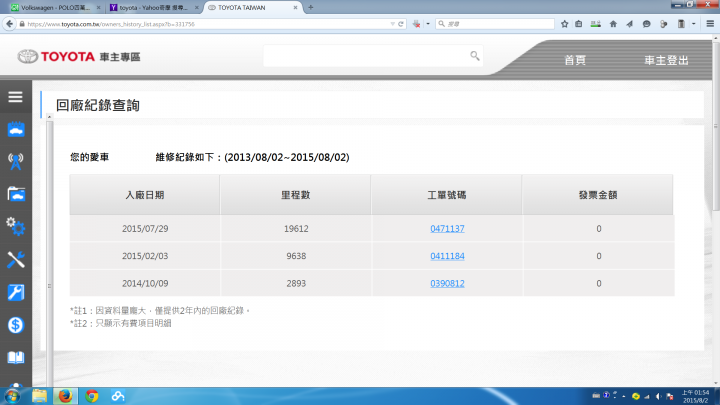
Task: Click the Toyota logo
Action: [56, 56]
